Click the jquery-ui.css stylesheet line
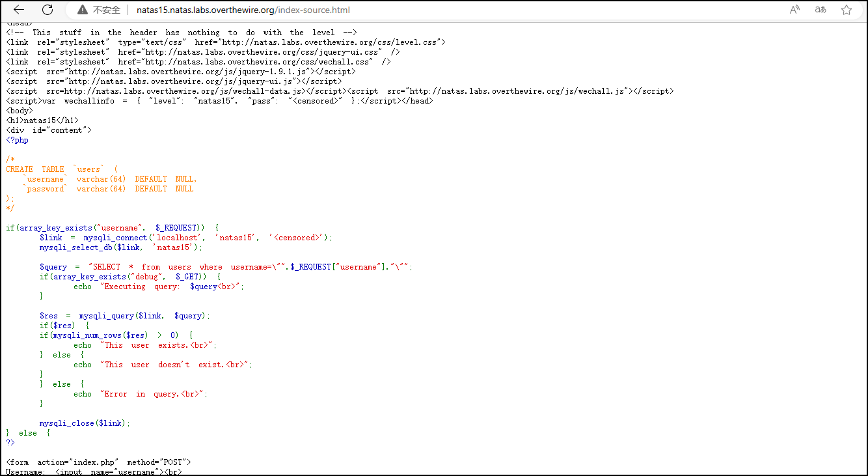Image resolution: width=868 pixels, height=476 pixels. [x=203, y=52]
